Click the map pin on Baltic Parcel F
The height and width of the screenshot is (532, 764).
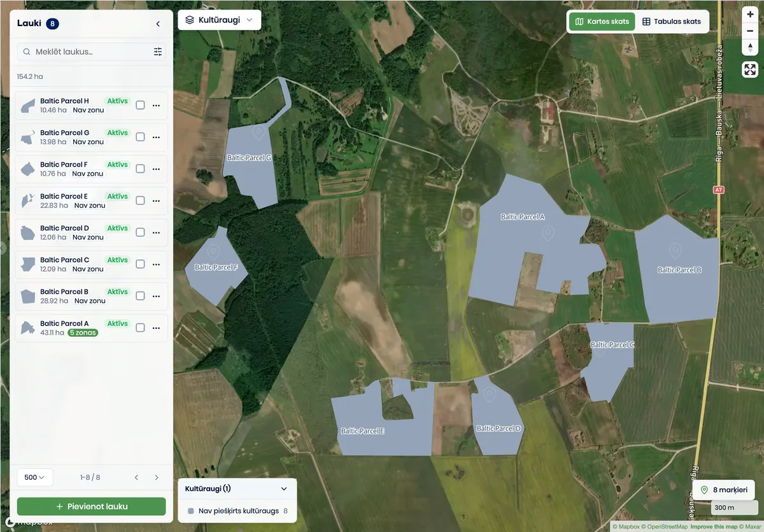[213, 252]
